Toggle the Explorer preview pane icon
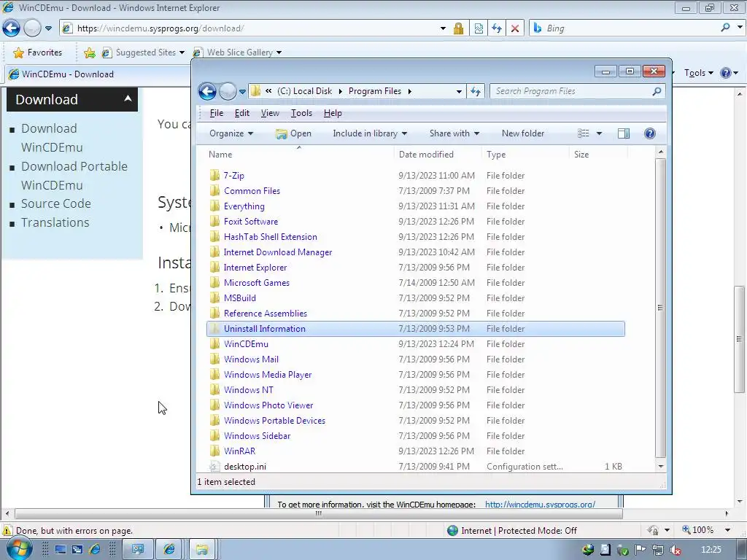Screen dimensions: 747x560 [624, 133]
